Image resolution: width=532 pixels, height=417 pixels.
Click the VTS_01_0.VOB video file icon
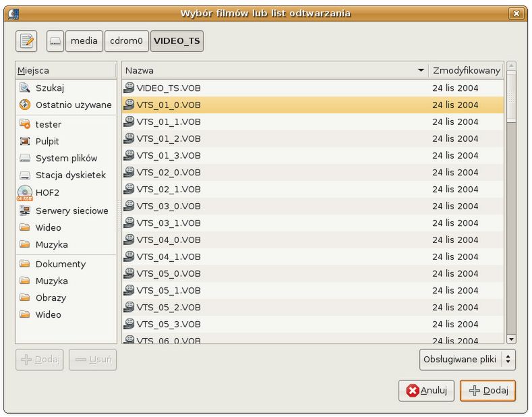click(x=129, y=105)
